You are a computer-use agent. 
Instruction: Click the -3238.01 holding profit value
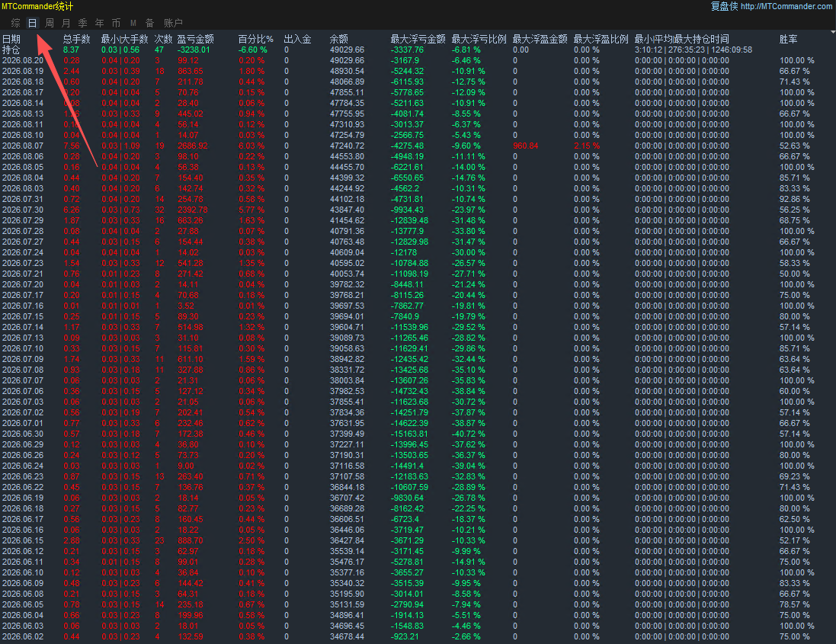coord(194,50)
